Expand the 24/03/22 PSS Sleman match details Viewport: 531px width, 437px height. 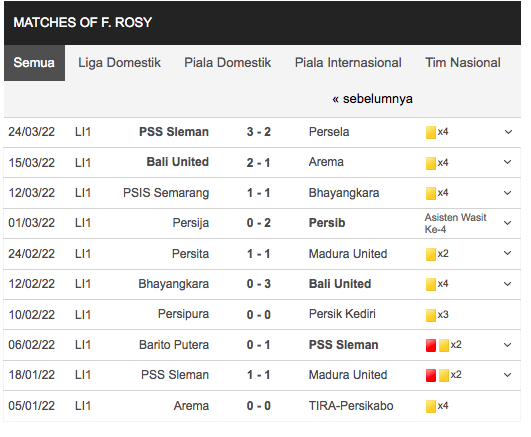(508, 132)
